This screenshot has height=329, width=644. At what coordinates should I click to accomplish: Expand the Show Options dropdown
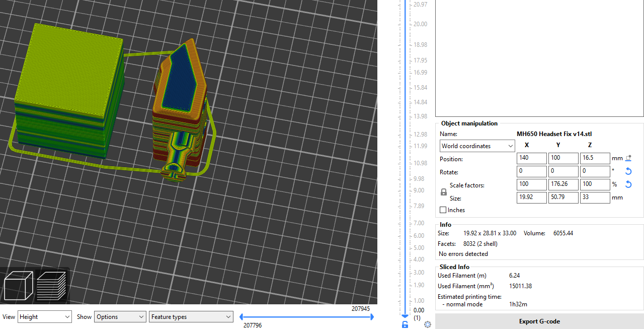pyautogui.click(x=120, y=317)
